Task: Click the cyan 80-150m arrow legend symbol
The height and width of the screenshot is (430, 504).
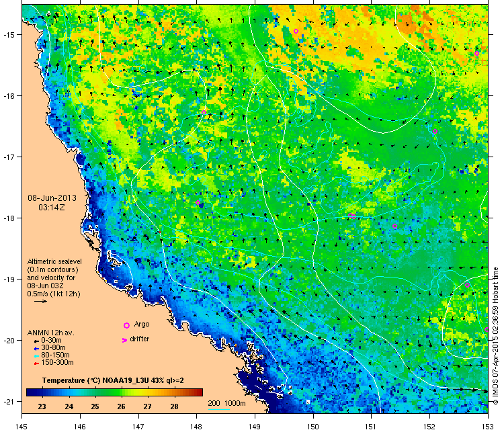Action: tap(36, 356)
